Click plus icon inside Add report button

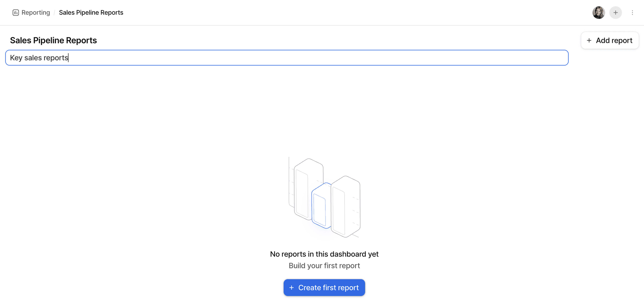pyautogui.click(x=589, y=41)
